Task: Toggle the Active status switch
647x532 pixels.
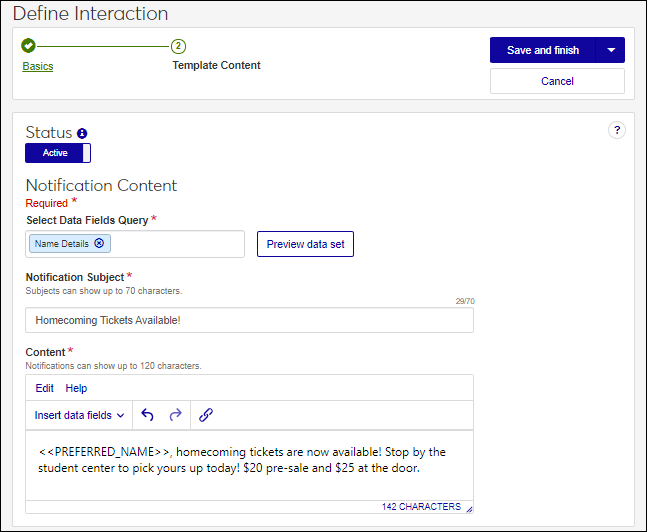Action: pos(58,153)
